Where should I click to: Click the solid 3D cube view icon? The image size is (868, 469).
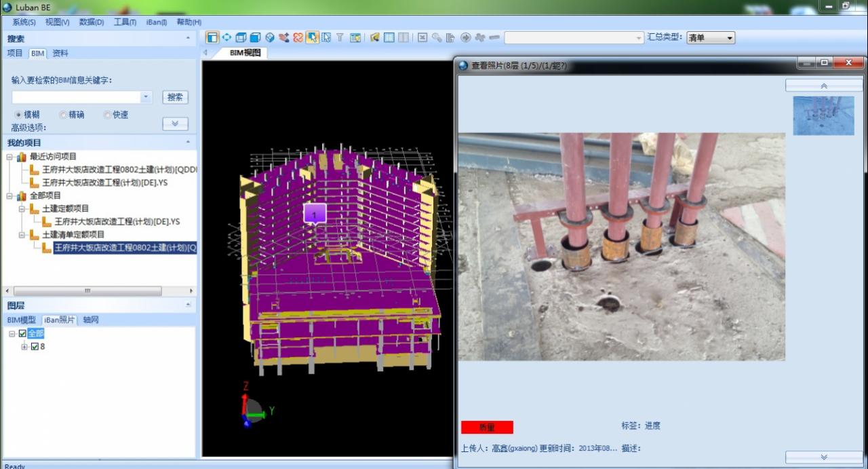255,37
